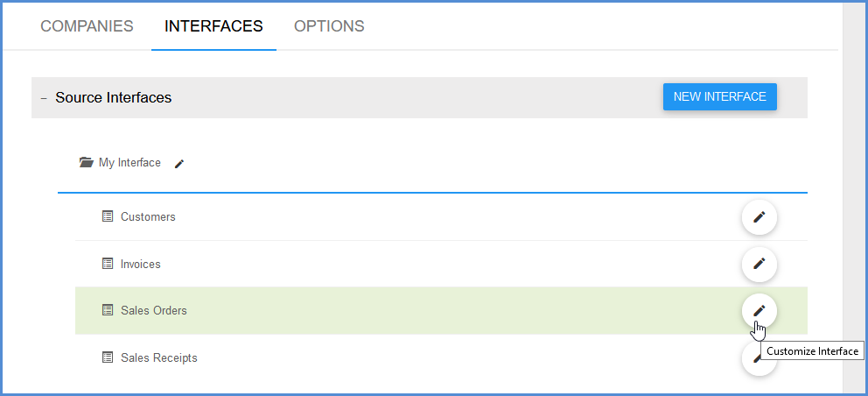Click the NEW INTERFACE button
Viewport: 868px width, 396px height.
719,97
